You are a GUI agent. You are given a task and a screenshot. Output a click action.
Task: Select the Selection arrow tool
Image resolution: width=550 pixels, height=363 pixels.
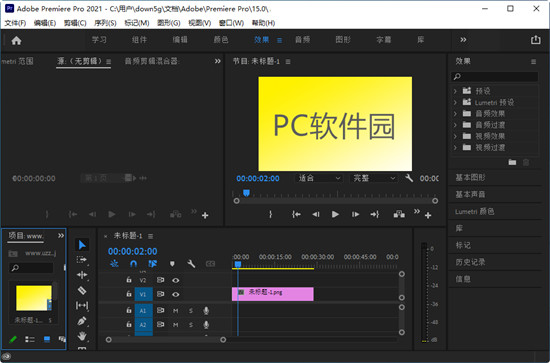point(82,244)
